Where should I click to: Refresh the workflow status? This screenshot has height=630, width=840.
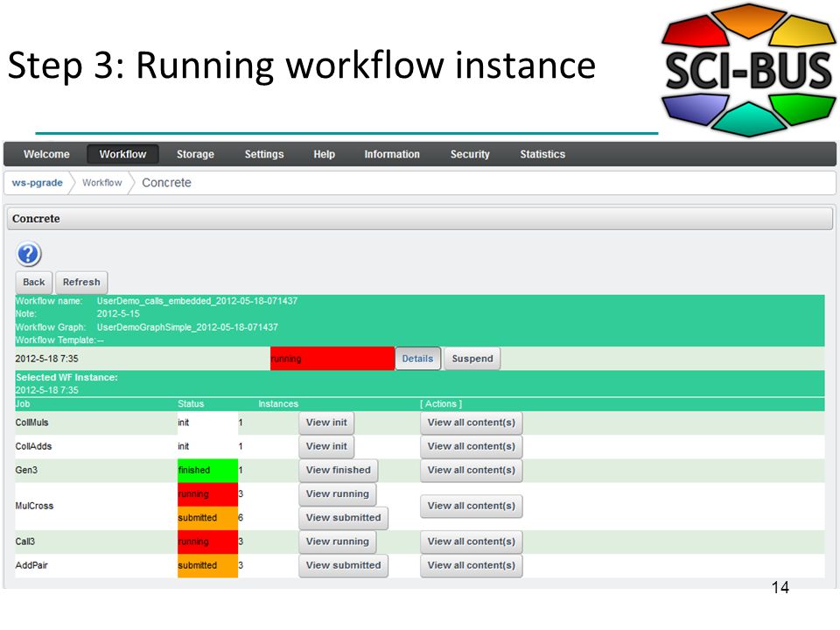point(81,283)
